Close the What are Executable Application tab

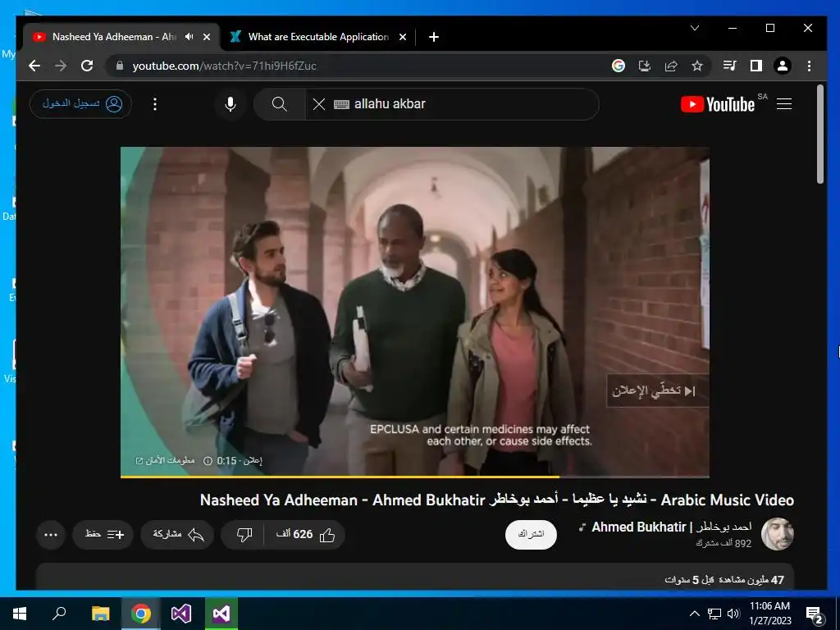[x=403, y=37]
